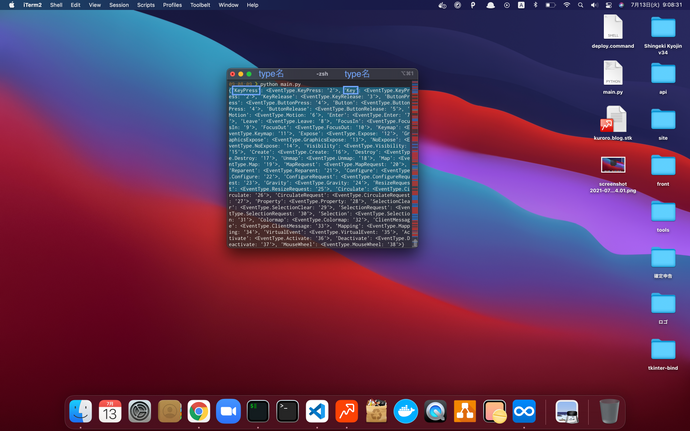Click iTerm2's scroll-to-bottom arrow icon

pos(415,243)
